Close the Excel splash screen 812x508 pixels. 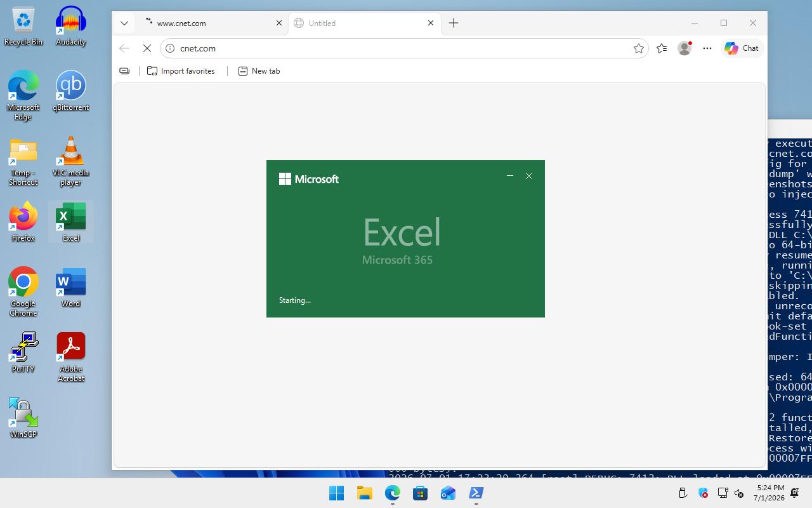pyautogui.click(x=529, y=176)
